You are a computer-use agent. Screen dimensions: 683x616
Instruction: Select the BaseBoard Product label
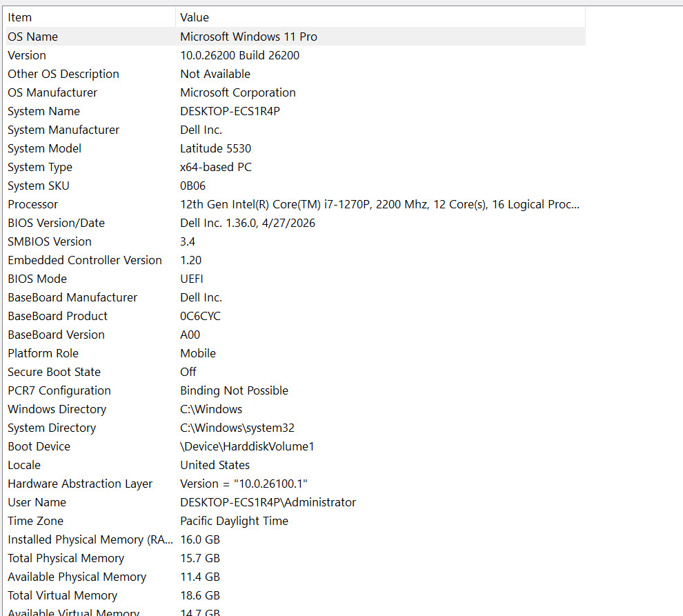[57, 316]
